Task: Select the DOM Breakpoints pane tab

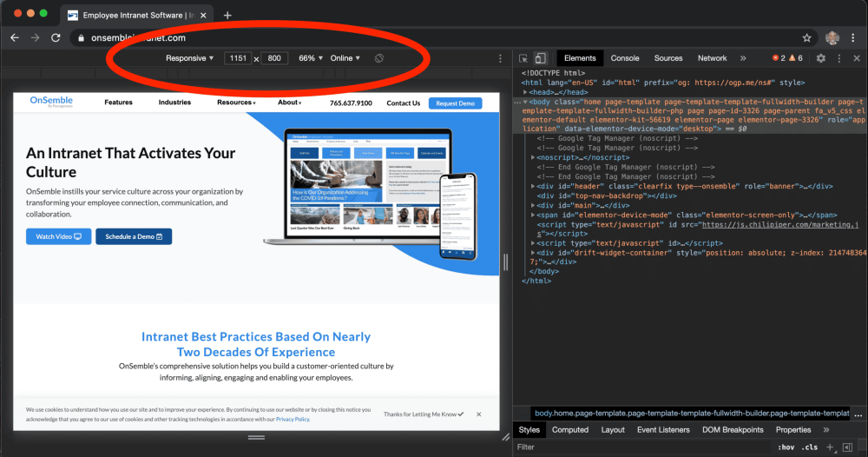Action: pos(733,430)
